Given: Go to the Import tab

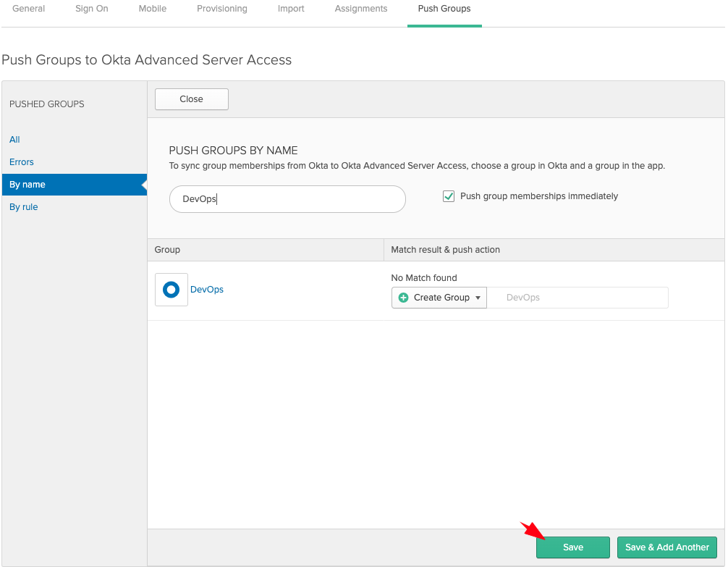Looking at the screenshot, I should [290, 9].
